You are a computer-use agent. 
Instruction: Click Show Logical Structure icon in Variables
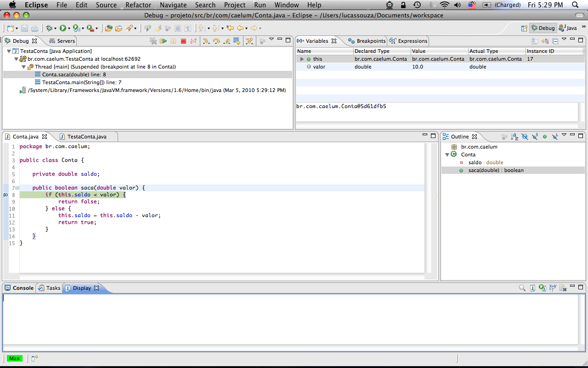pyautogui.click(x=545, y=41)
